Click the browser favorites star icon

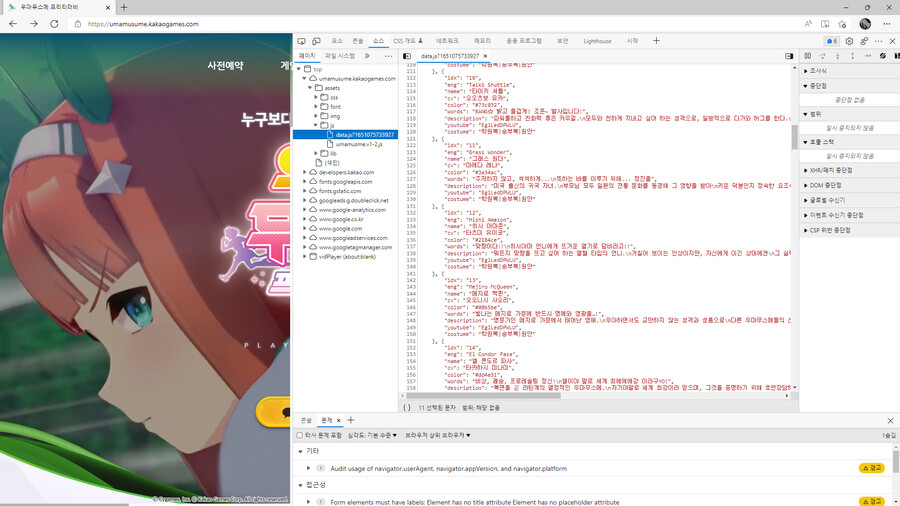pyautogui.click(x=842, y=24)
